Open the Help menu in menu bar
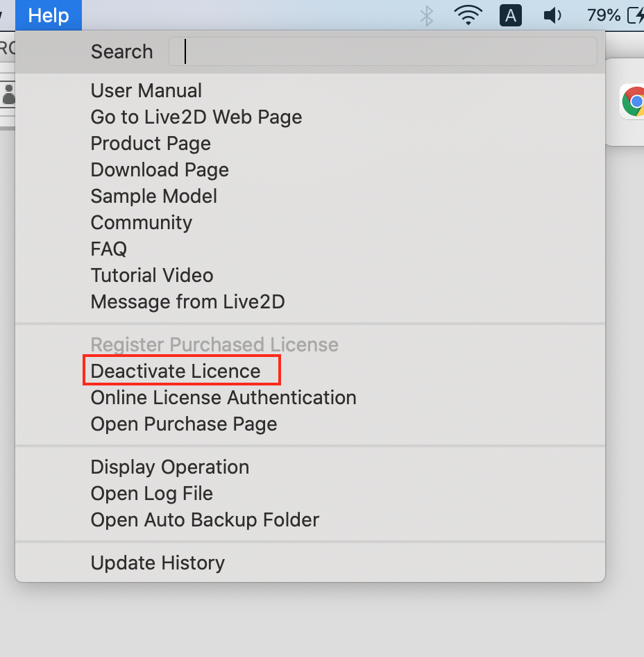This screenshot has height=657, width=644. pos(49,15)
